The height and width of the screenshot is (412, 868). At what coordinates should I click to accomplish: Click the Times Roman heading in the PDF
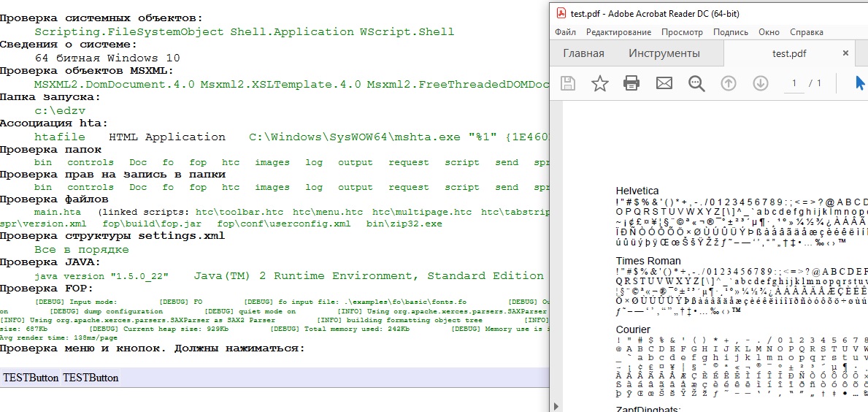coord(648,261)
